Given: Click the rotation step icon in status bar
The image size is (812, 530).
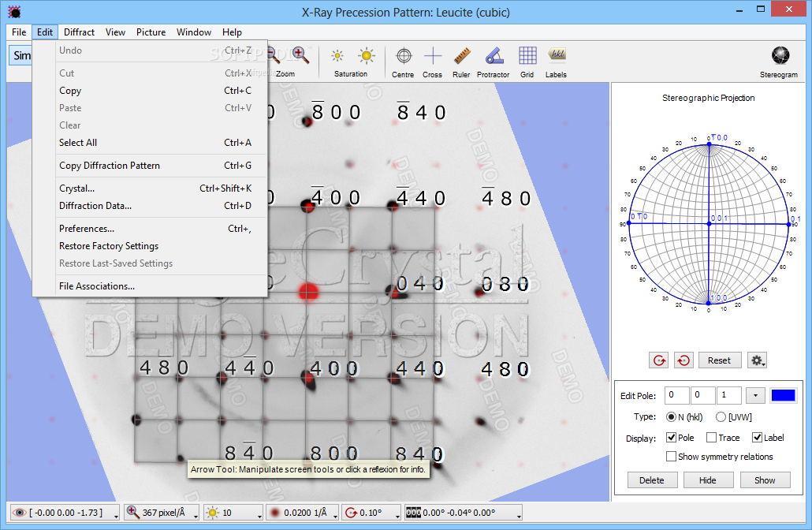Looking at the screenshot, I should coord(351,513).
